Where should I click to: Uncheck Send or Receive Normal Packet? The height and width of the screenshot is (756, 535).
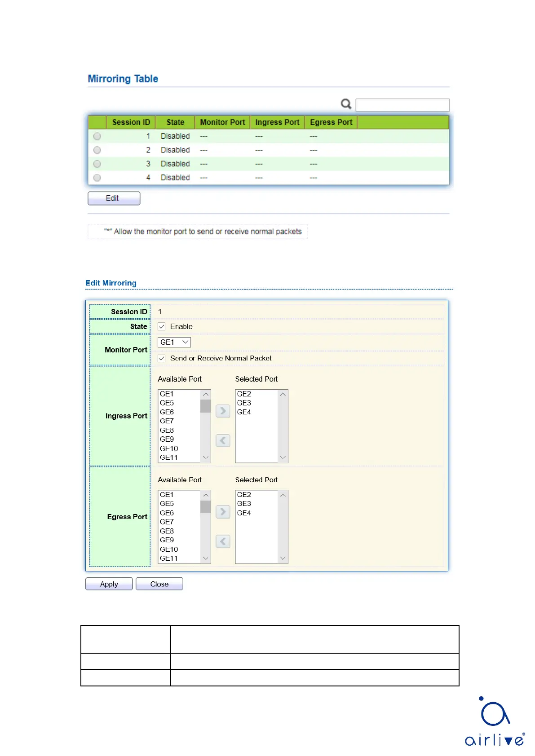[x=162, y=358]
